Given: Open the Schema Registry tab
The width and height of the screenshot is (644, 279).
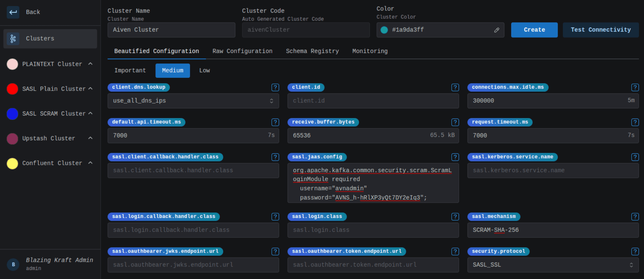Looking at the screenshot, I should point(312,51).
